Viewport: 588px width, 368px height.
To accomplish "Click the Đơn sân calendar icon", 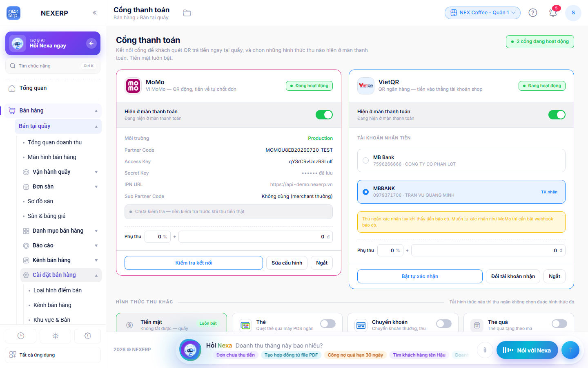I will pyautogui.click(x=26, y=187).
